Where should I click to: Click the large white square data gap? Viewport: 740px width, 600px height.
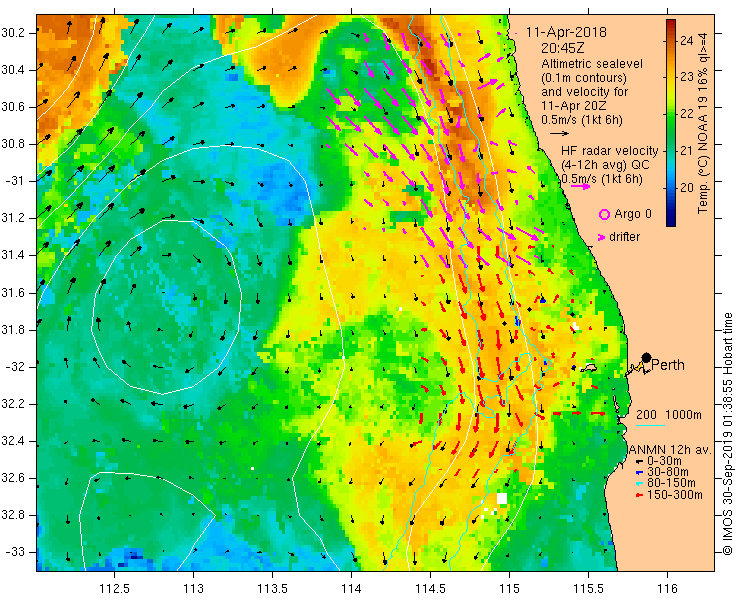(x=501, y=499)
